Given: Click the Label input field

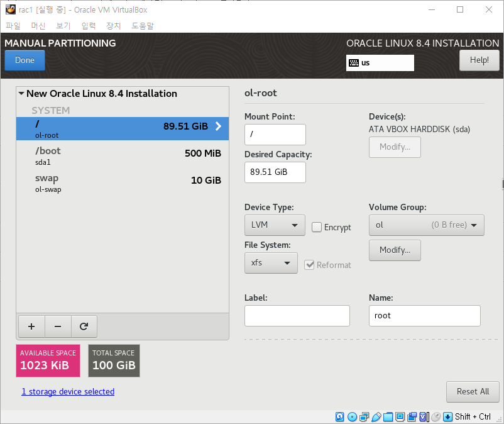Looking at the screenshot, I should [297, 316].
